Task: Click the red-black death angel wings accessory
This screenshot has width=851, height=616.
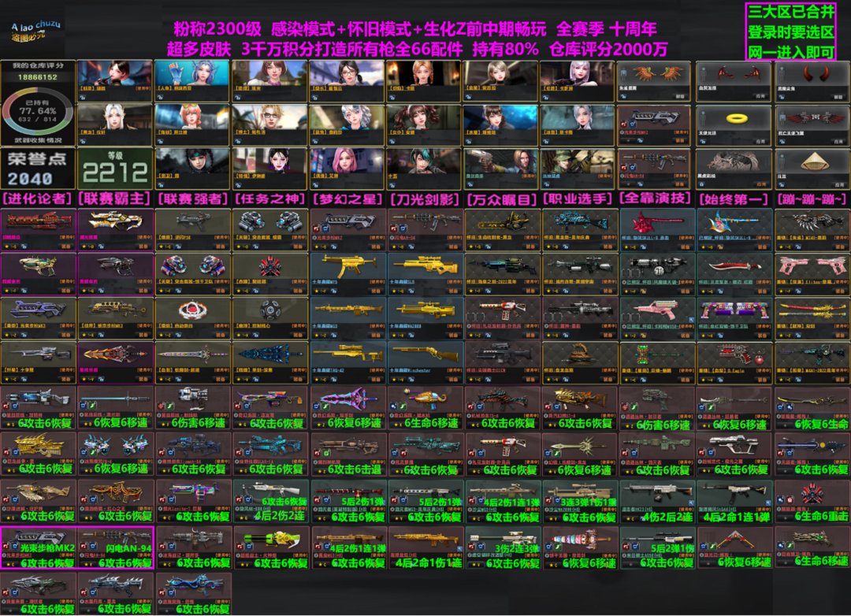Action: pyautogui.click(x=812, y=124)
